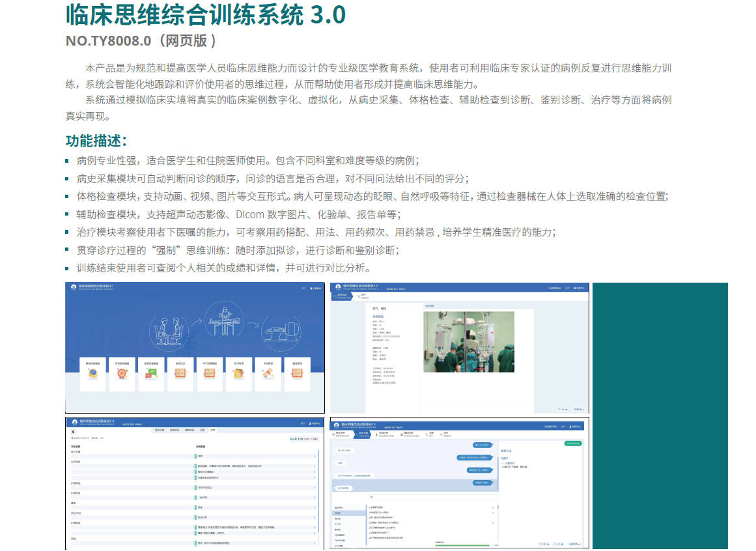Select highlighted category in inquiry left list
The height and width of the screenshot is (551, 756).
[x=339, y=513]
